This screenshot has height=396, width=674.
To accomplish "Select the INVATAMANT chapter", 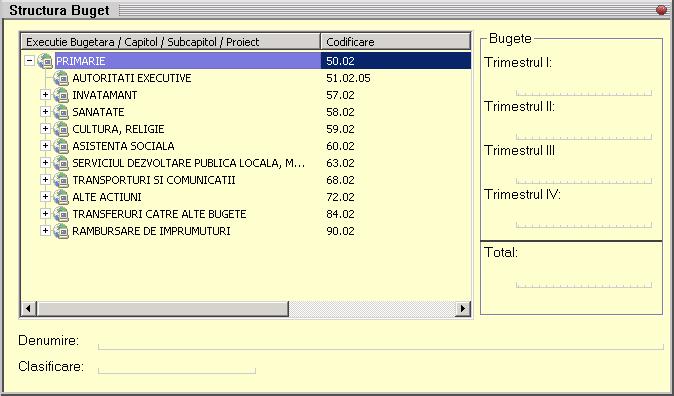I will (104, 95).
